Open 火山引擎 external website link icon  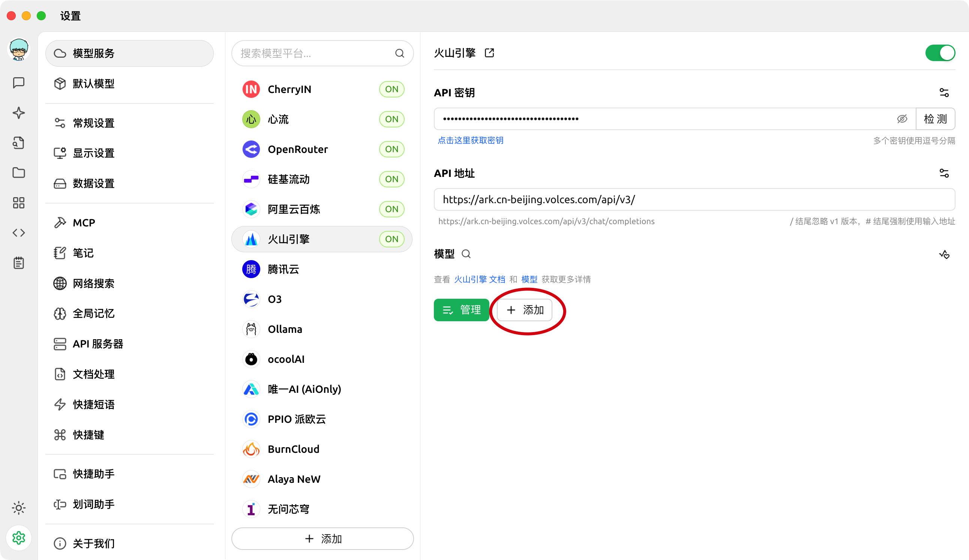pyautogui.click(x=489, y=52)
